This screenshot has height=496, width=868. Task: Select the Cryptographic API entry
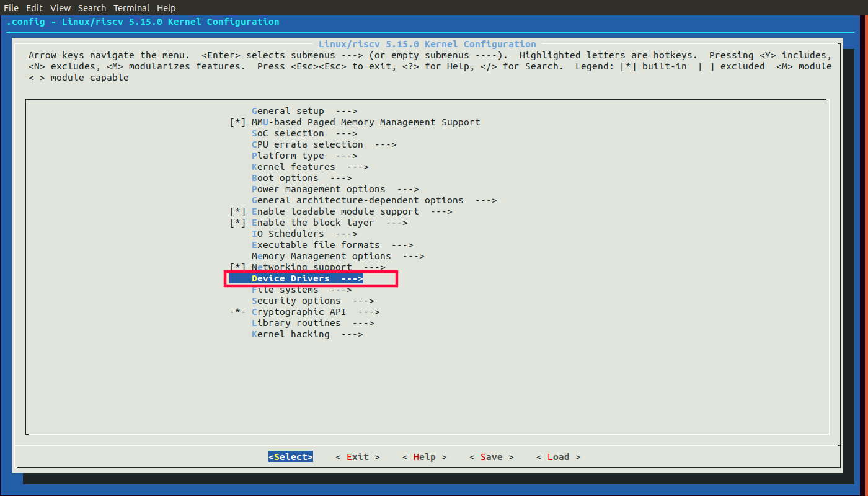(315, 312)
